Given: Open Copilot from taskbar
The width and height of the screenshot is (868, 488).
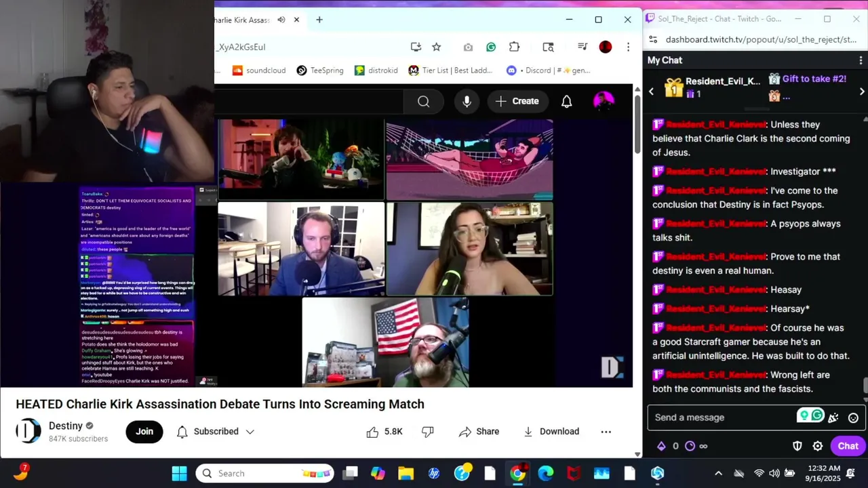Looking at the screenshot, I should click(x=378, y=473).
